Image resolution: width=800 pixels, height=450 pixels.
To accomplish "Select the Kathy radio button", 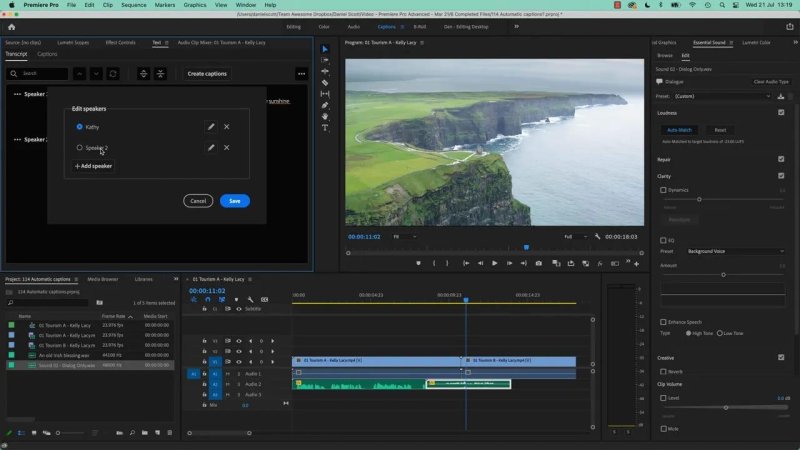I will 79,127.
